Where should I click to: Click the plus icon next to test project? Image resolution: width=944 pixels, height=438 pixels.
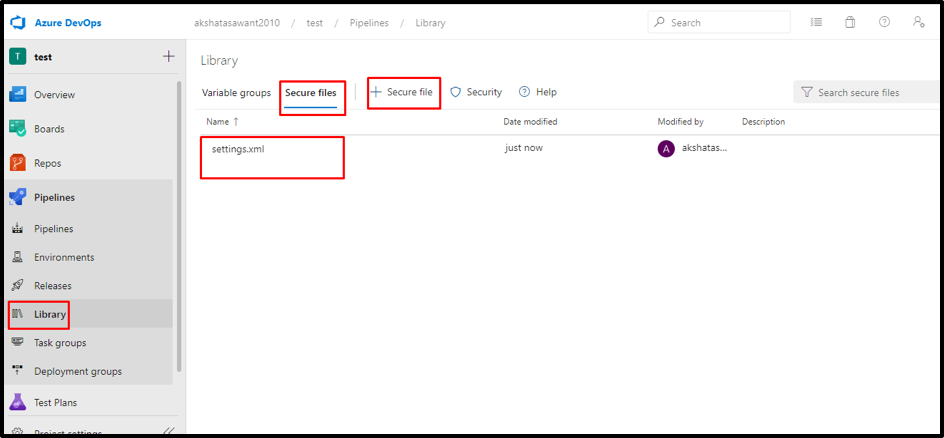click(x=169, y=57)
